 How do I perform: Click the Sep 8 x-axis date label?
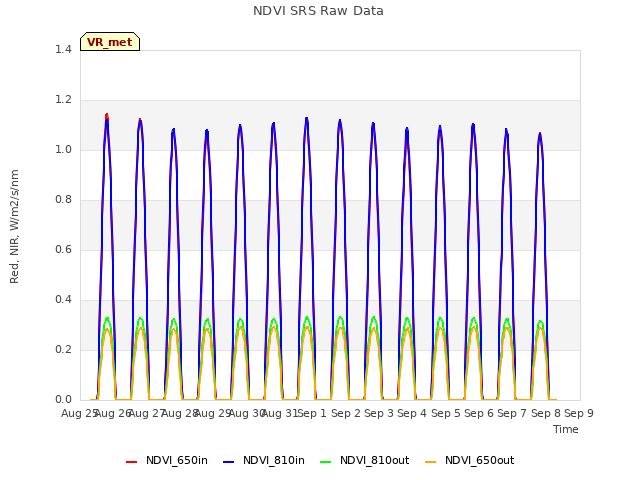pyautogui.click(x=546, y=413)
